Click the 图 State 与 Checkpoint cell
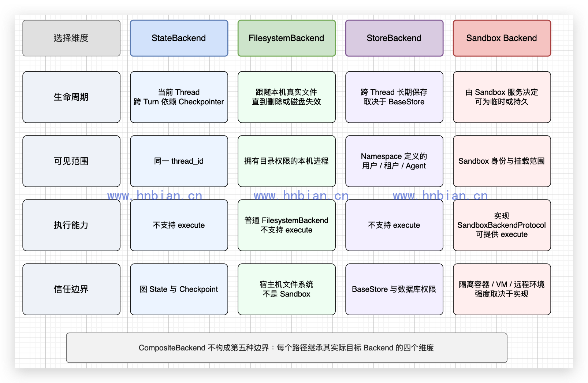This screenshot has width=588, height=383. coord(179,289)
